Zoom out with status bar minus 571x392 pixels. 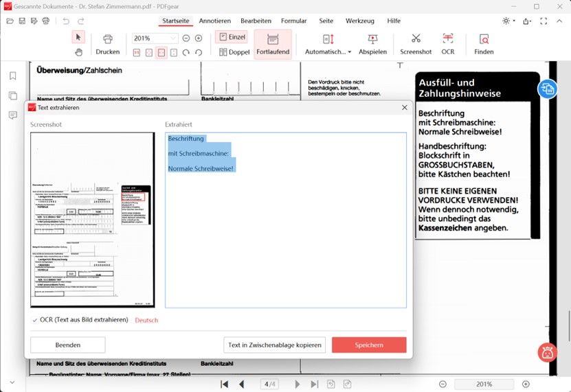coord(443,384)
